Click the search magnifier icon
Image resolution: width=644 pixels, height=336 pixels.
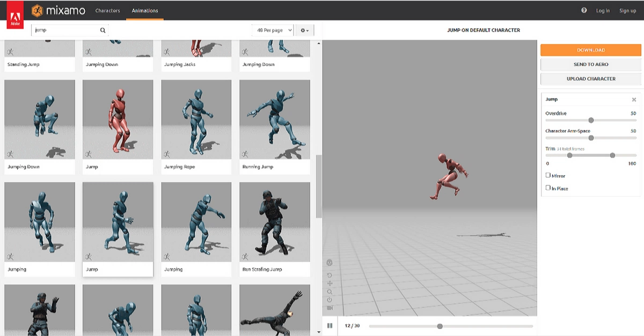103,31
